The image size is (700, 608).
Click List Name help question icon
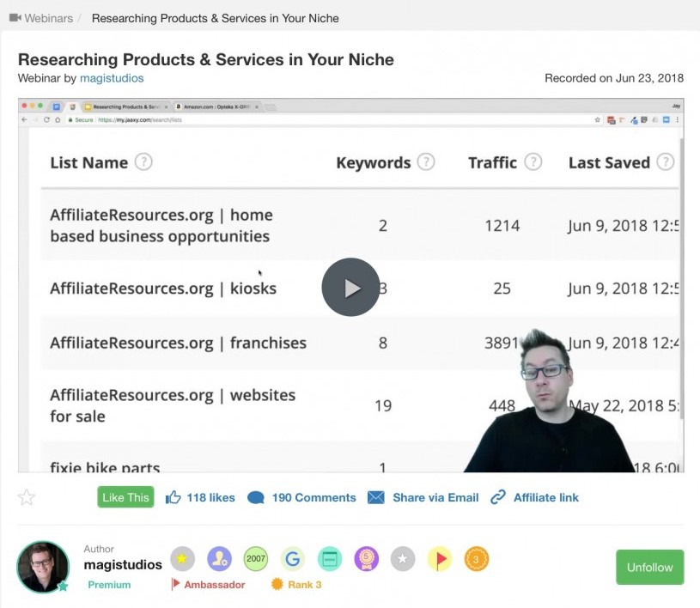[143, 161]
